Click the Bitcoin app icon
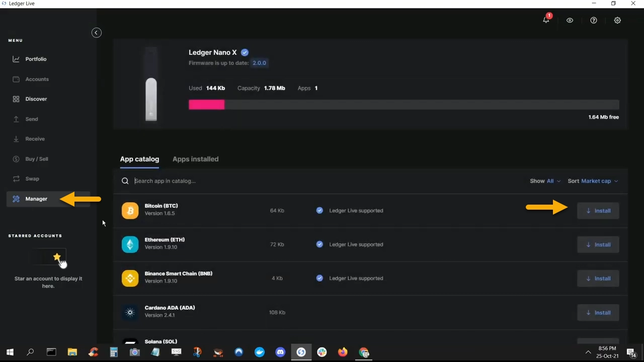The height and width of the screenshot is (362, 644). (x=130, y=211)
